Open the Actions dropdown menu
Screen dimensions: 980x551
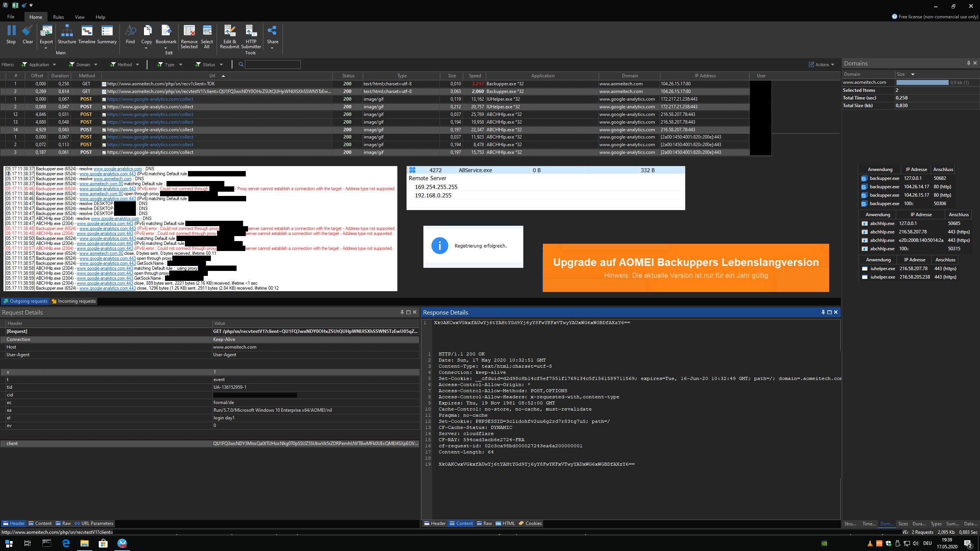pyautogui.click(x=822, y=65)
